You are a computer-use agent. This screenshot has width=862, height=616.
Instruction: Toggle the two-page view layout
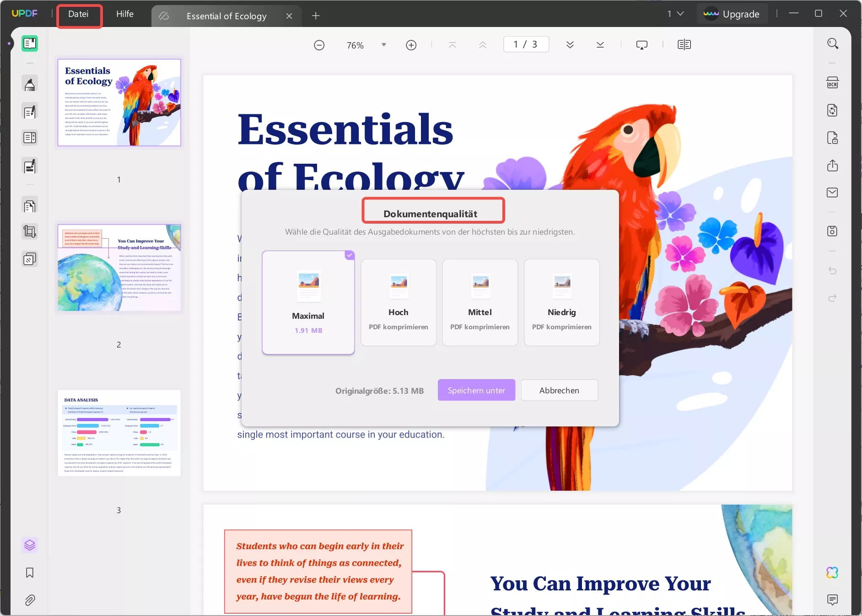(684, 45)
